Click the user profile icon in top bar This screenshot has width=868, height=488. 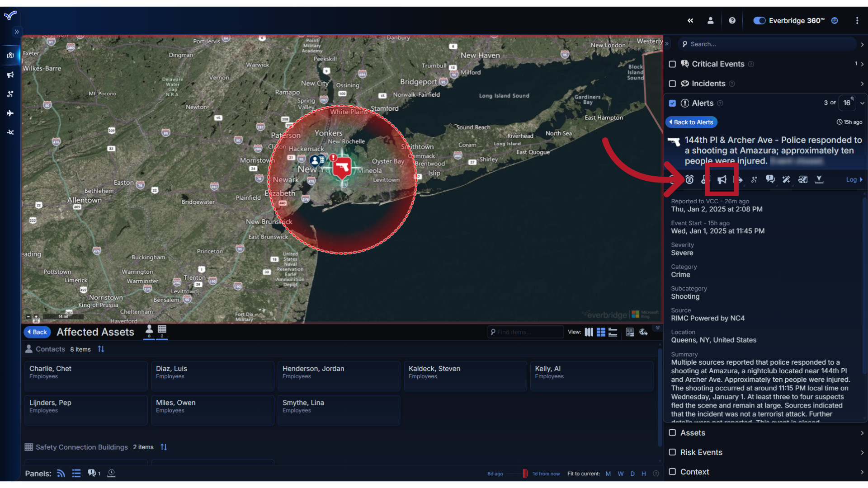[710, 21]
